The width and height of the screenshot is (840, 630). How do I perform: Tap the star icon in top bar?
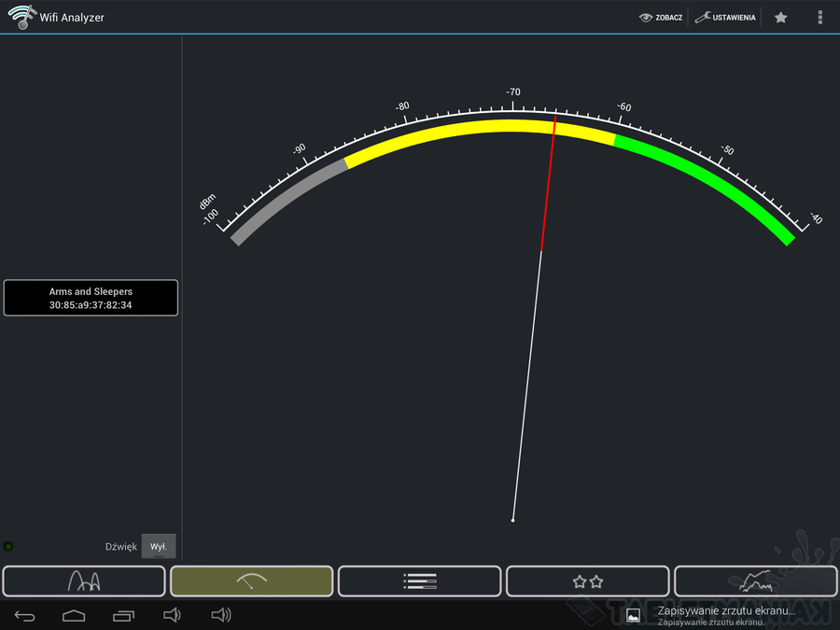781,17
